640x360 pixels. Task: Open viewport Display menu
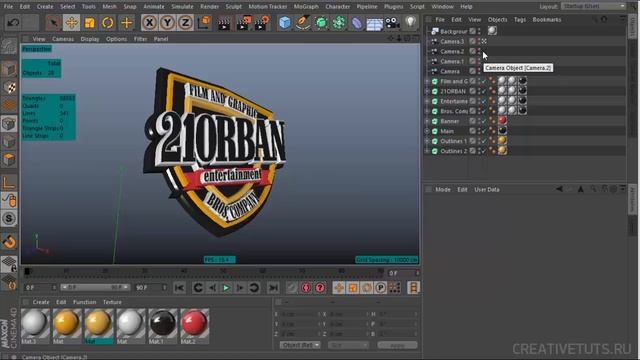(x=90, y=39)
